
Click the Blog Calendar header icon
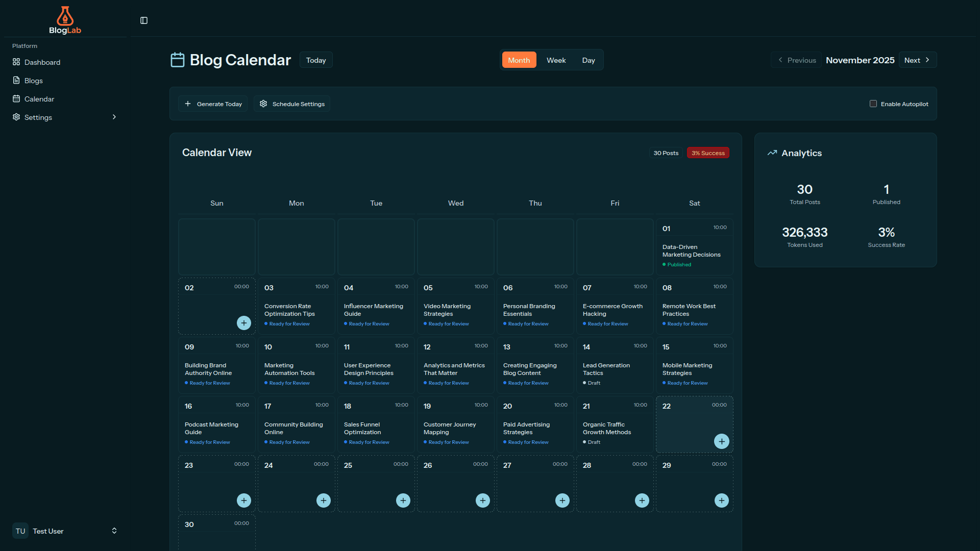tap(177, 60)
